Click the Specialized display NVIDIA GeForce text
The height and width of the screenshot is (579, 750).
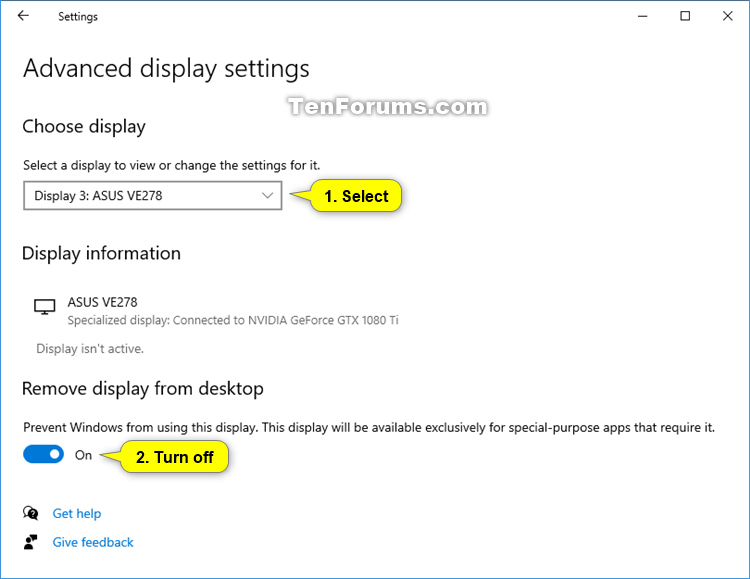pyautogui.click(x=233, y=320)
